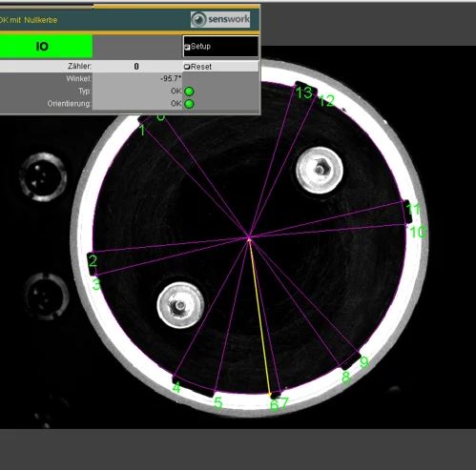Click edge point label 1

pyautogui.click(x=142, y=131)
